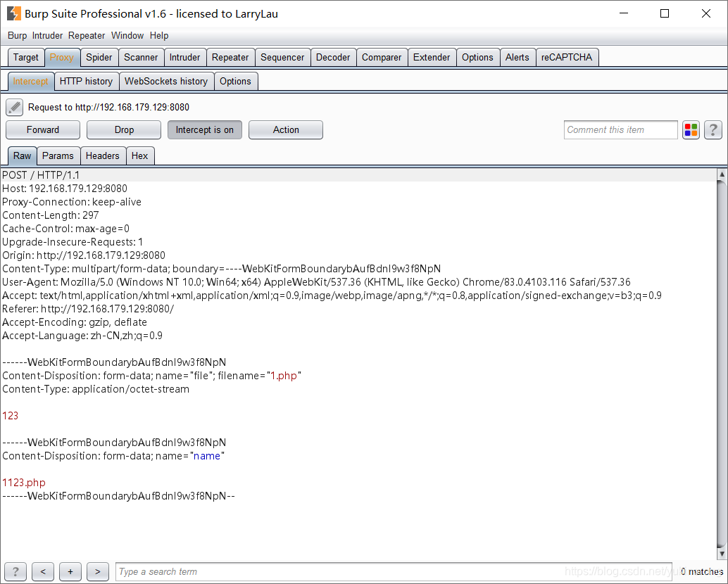Open the Decoder tab
728x584 pixels.
pyautogui.click(x=333, y=58)
